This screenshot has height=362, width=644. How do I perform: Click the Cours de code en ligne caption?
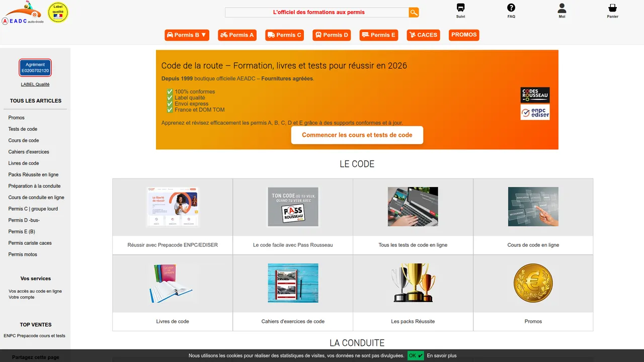pos(533,245)
